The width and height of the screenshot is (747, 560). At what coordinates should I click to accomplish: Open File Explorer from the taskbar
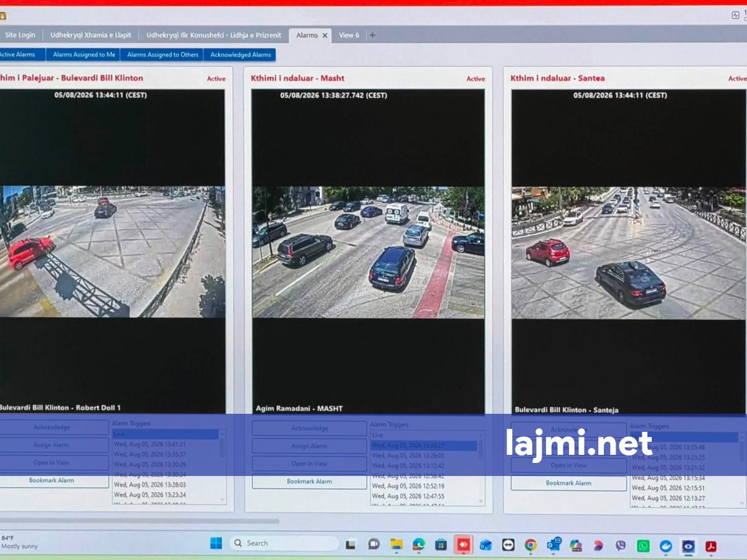(x=396, y=544)
